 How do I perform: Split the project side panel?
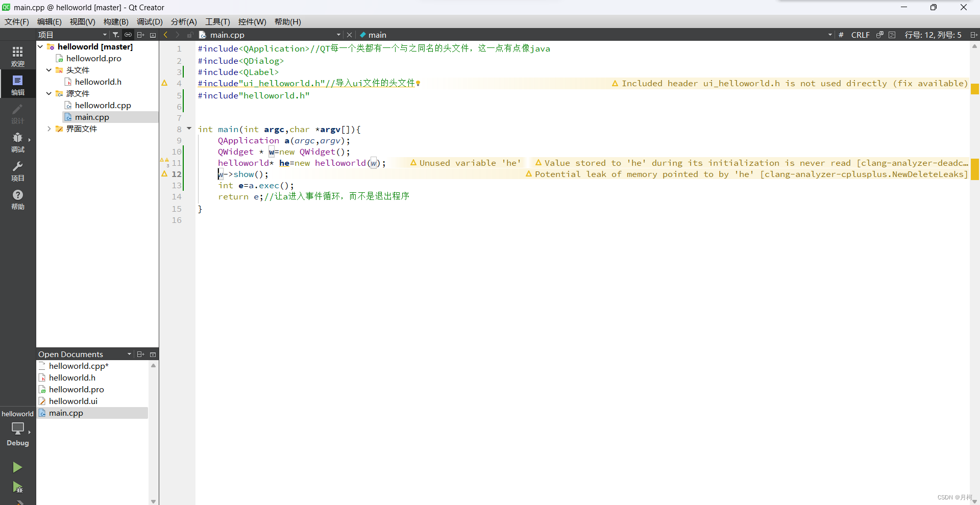(141, 35)
